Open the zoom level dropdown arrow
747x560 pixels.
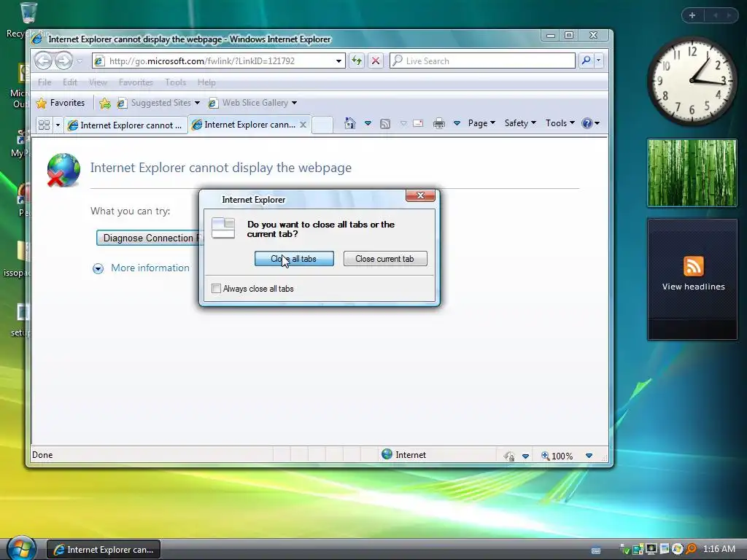coord(589,456)
